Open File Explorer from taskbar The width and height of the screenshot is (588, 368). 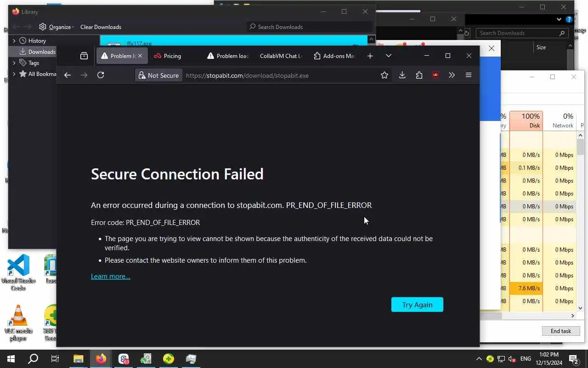79,359
